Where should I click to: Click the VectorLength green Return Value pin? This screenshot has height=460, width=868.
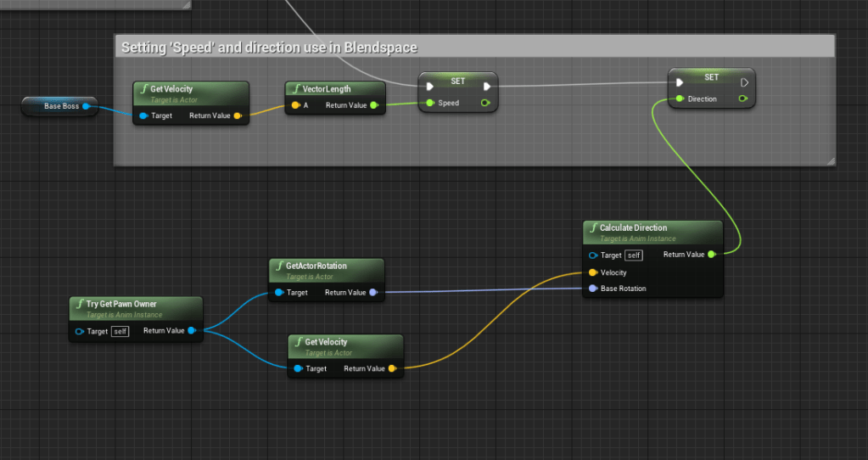pos(373,105)
